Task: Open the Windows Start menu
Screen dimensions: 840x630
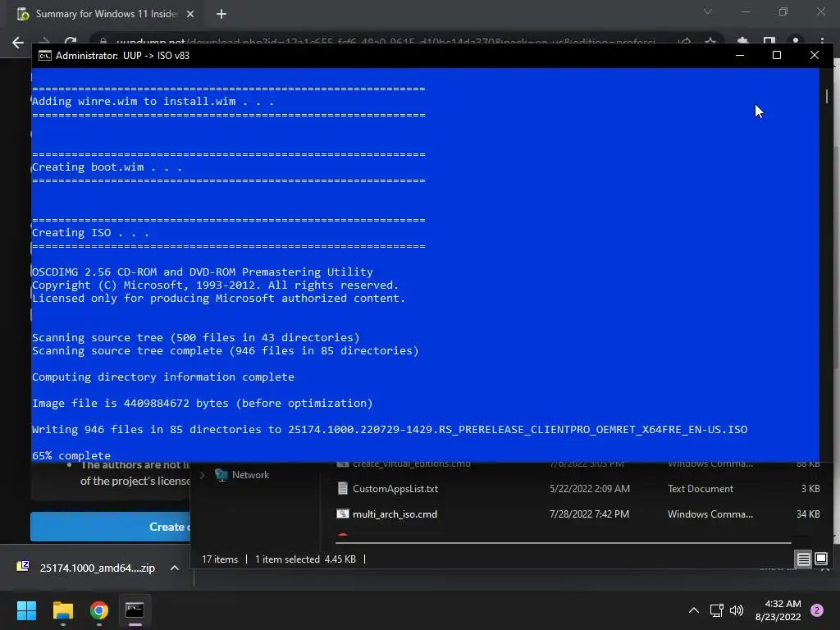Action: 26,610
